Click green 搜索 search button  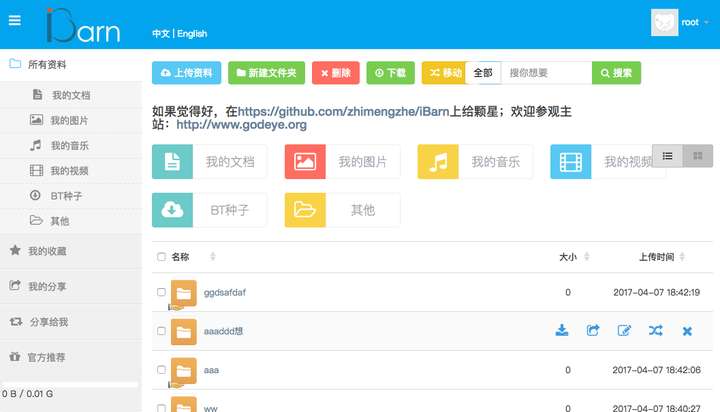(616, 73)
